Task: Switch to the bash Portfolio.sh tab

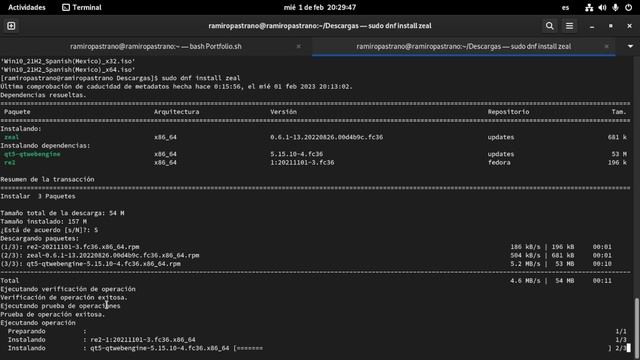Action: click(156, 47)
